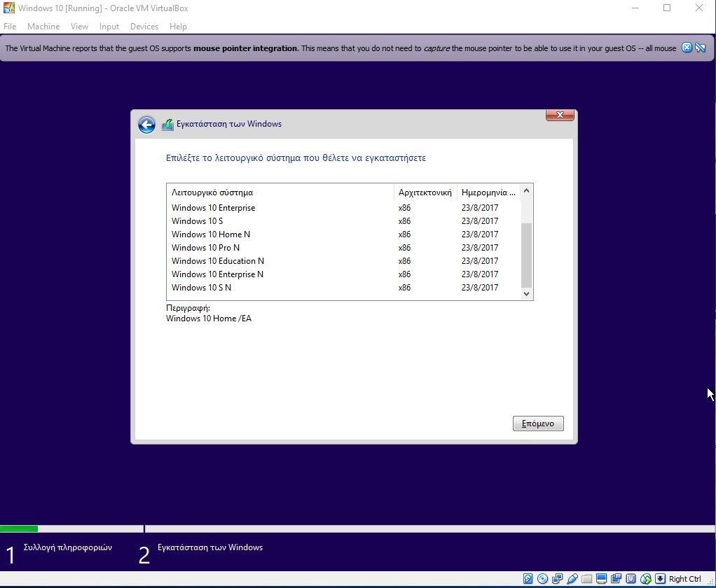Viewport: 716px width, 588px height.
Task: Click the list scroll up arrow
Action: click(527, 190)
